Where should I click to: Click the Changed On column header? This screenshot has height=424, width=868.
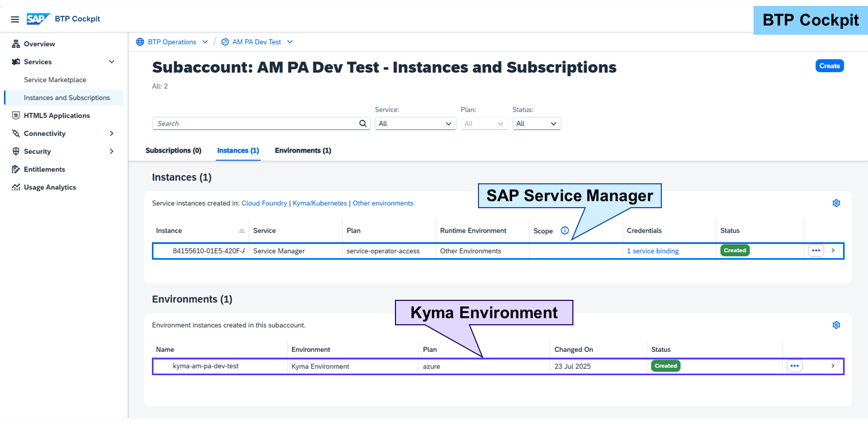coord(574,350)
